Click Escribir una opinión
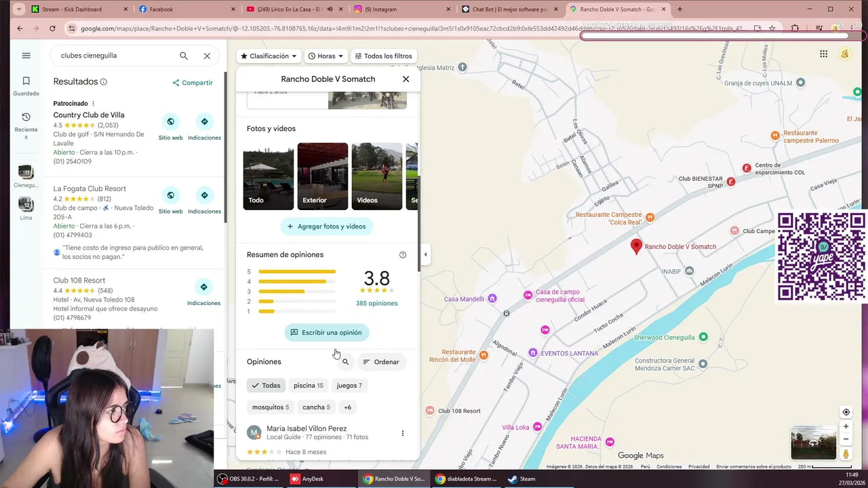The image size is (868, 488). (326, 333)
